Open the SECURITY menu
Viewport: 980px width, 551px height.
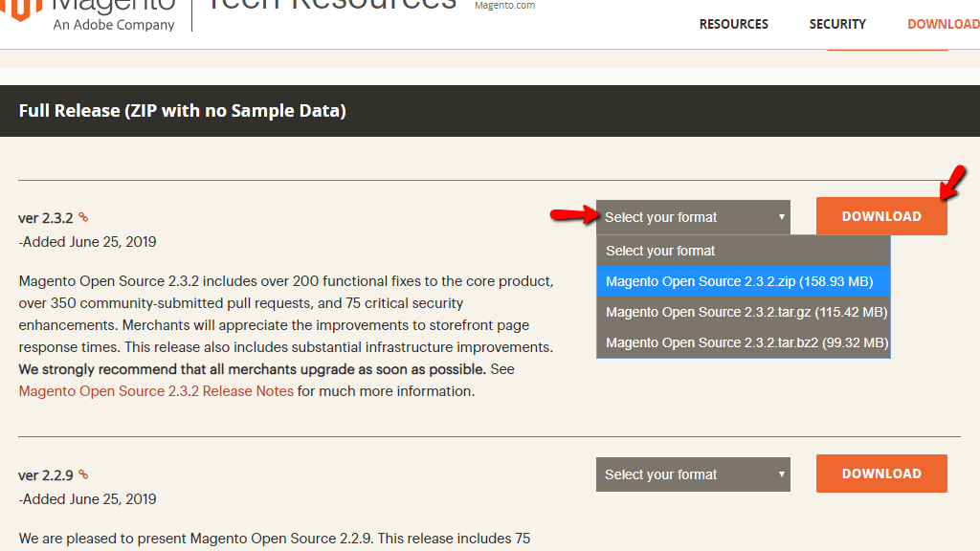point(837,24)
